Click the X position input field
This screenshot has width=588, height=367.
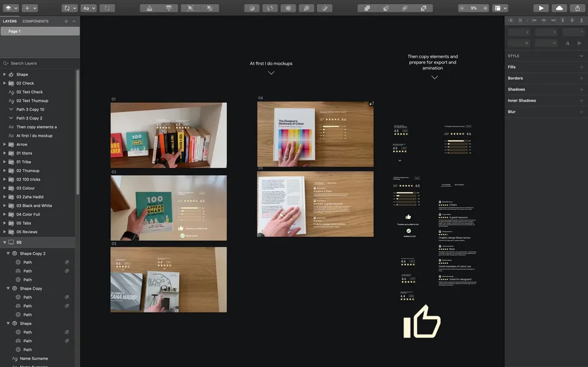(519, 32)
